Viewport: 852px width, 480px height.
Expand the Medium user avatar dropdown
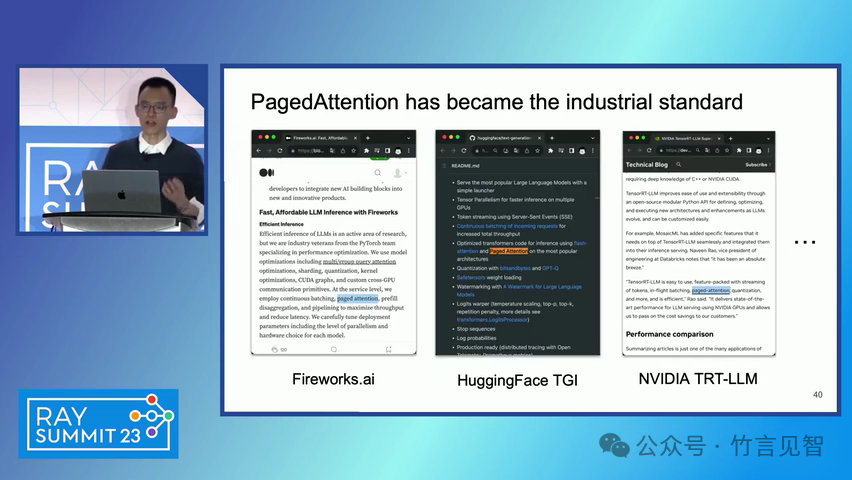(x=400, y=173)
